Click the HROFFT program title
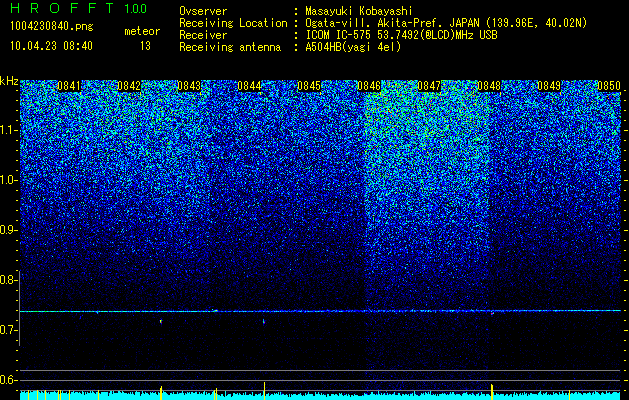The height and width of the screenshot is (400, 629). click(x=63, y=8)
